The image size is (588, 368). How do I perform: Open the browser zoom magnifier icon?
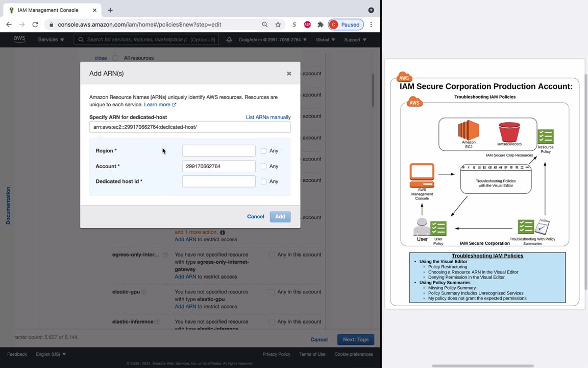pos(265,25)
